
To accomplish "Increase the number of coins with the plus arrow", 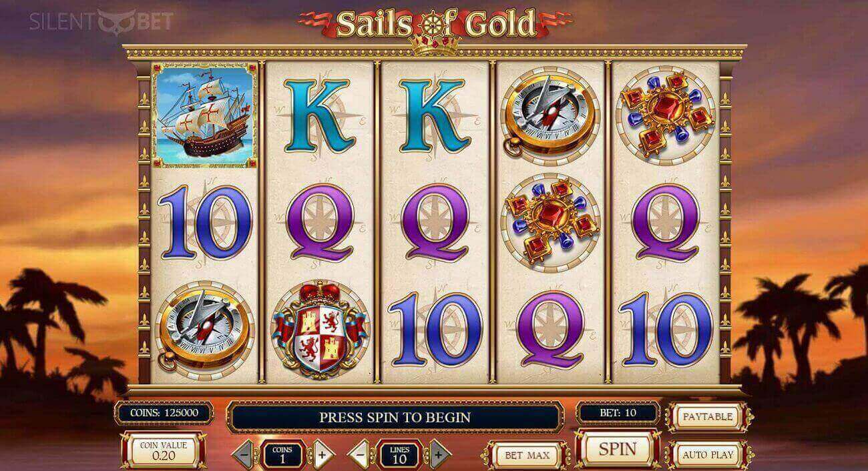I will pyautogui.click(x=323, y=456).
